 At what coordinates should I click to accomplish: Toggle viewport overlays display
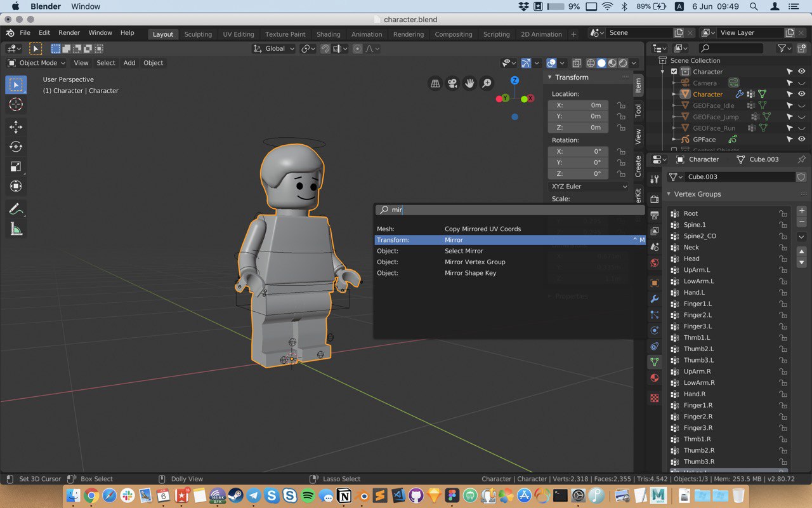551,63
